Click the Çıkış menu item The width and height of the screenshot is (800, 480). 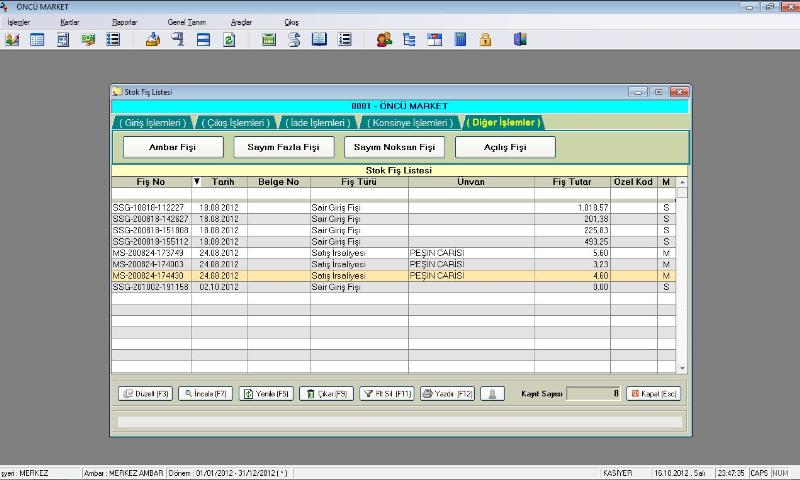coord(291,22)
